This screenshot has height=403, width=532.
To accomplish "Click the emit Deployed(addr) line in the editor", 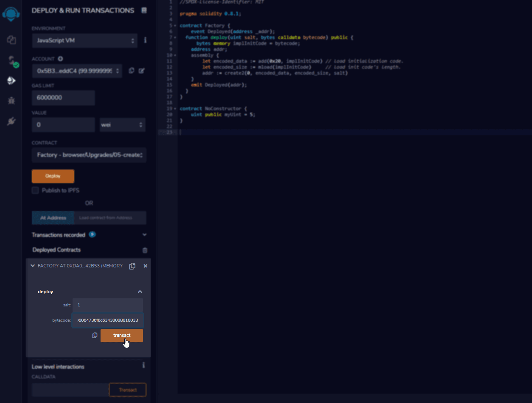I will [218, 85].
